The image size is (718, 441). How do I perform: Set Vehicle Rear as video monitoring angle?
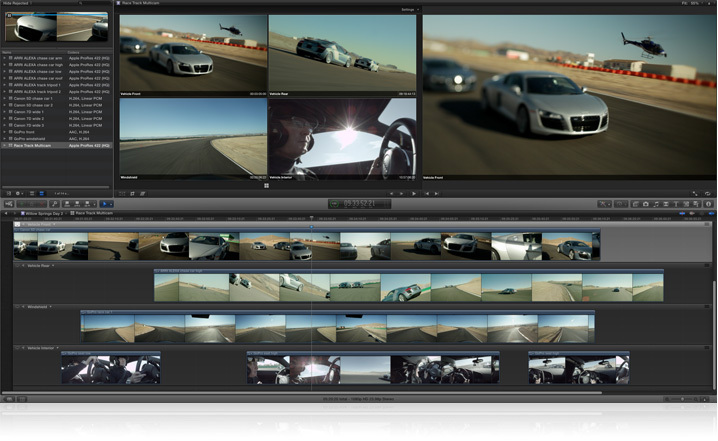tap(17, 266)
